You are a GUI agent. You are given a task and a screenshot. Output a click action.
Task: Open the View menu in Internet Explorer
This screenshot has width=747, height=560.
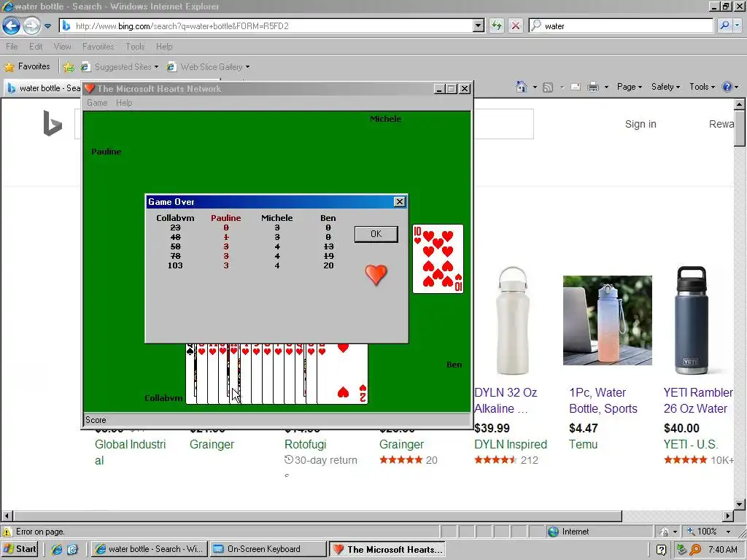[x=63, y=46]
